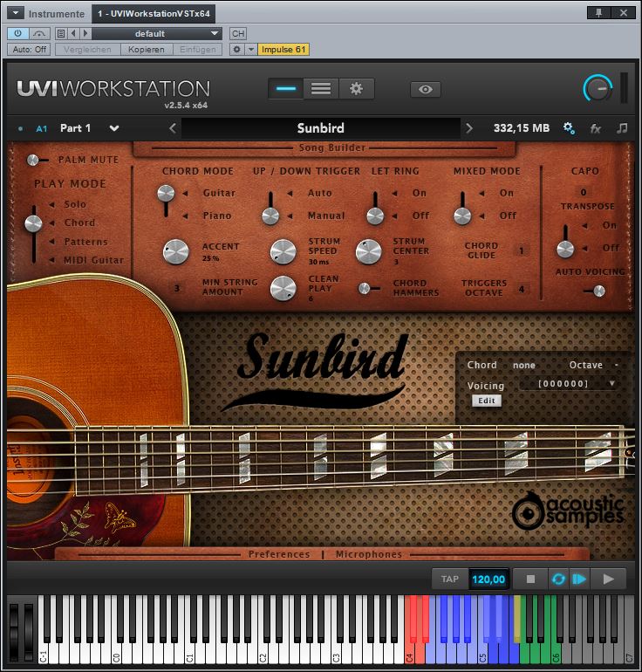Click the Capo value 0

[584, 192]
